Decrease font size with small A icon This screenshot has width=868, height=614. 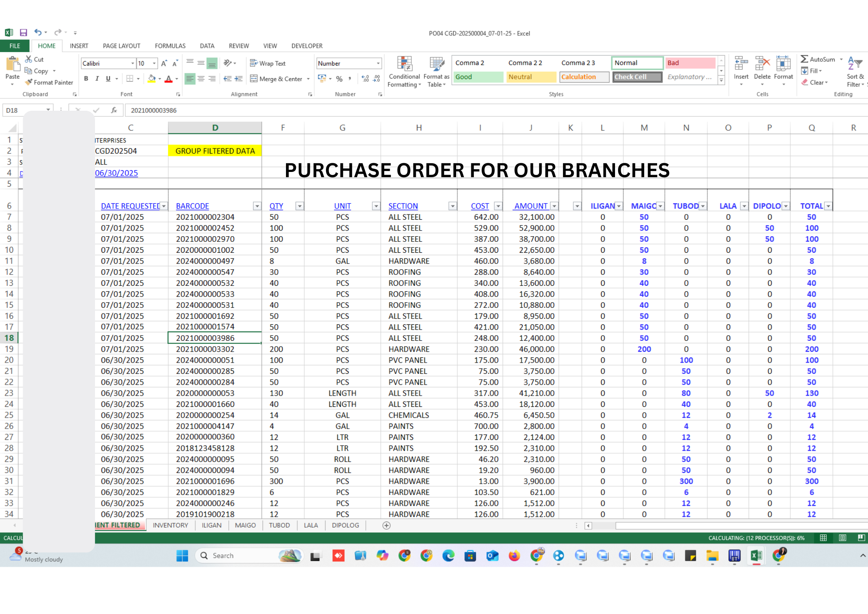click(x=175, y=63)
